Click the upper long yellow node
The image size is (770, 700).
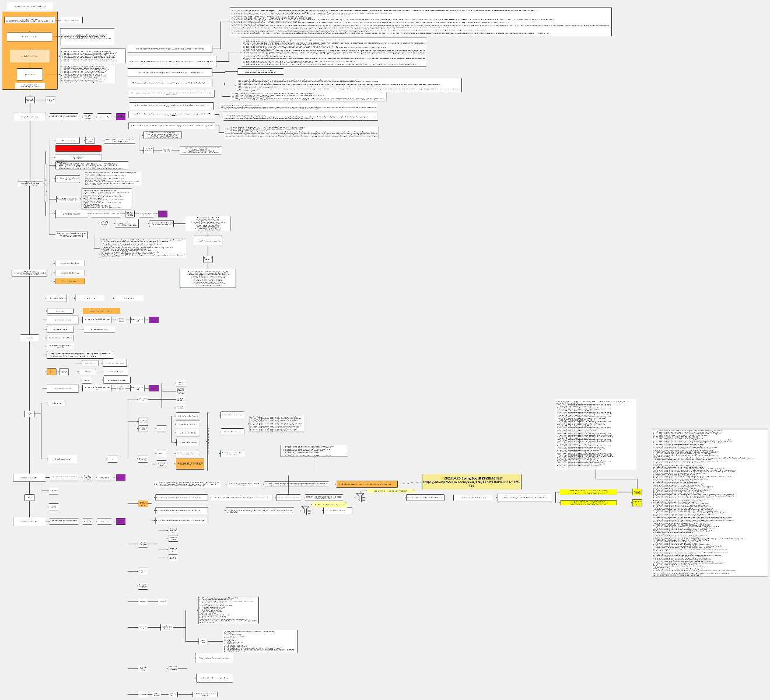point(588,492)
